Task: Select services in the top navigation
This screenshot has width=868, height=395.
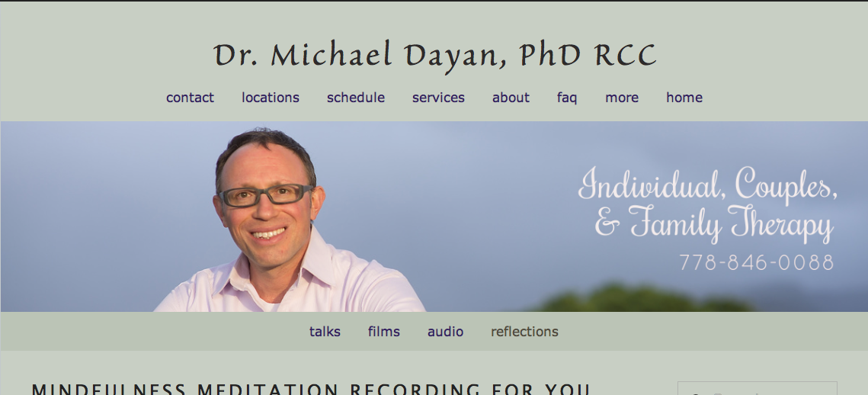Action: click(438, 98)
